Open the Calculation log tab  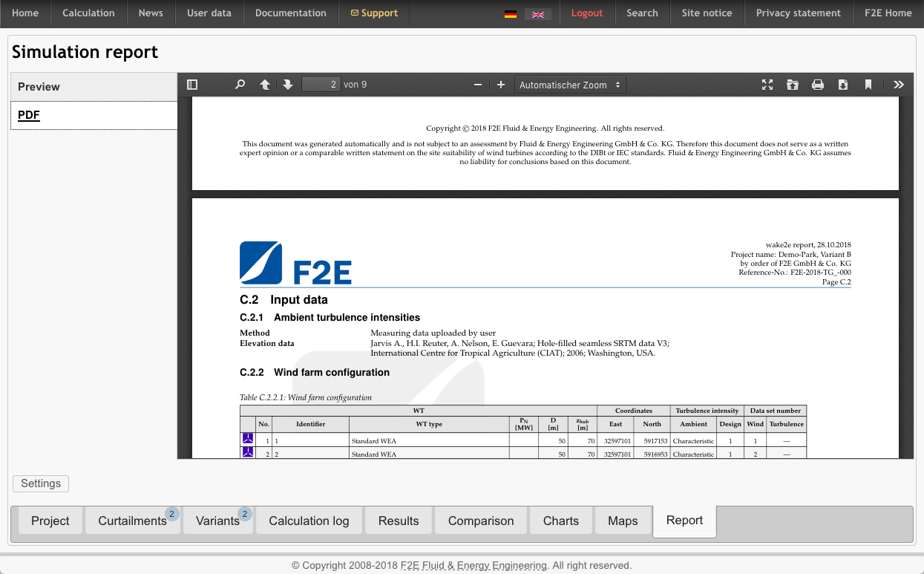309,521
